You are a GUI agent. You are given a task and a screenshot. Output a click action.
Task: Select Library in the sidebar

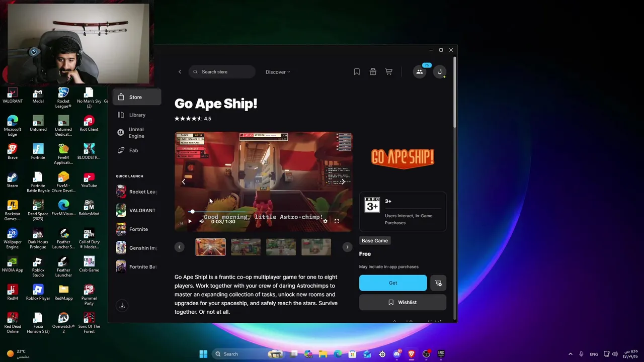[x=136, y=115]
